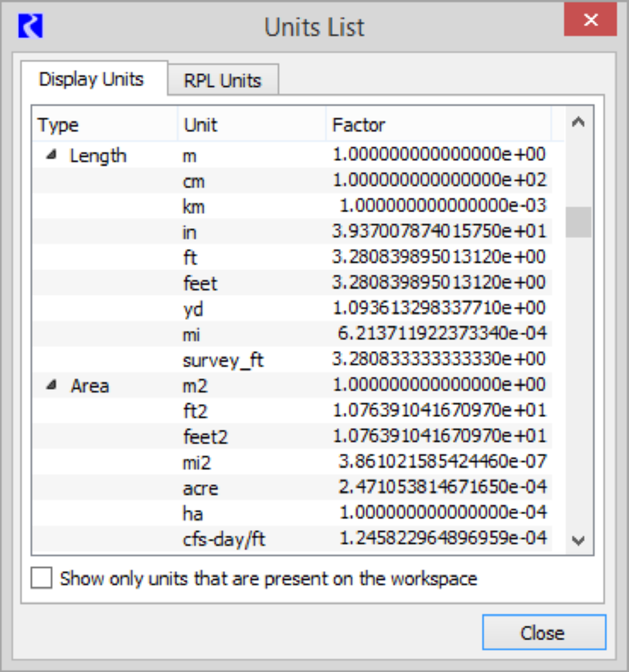Click the scroll down arrow in units list
Viewport: 629px width, 672px height.
point(578,540)
